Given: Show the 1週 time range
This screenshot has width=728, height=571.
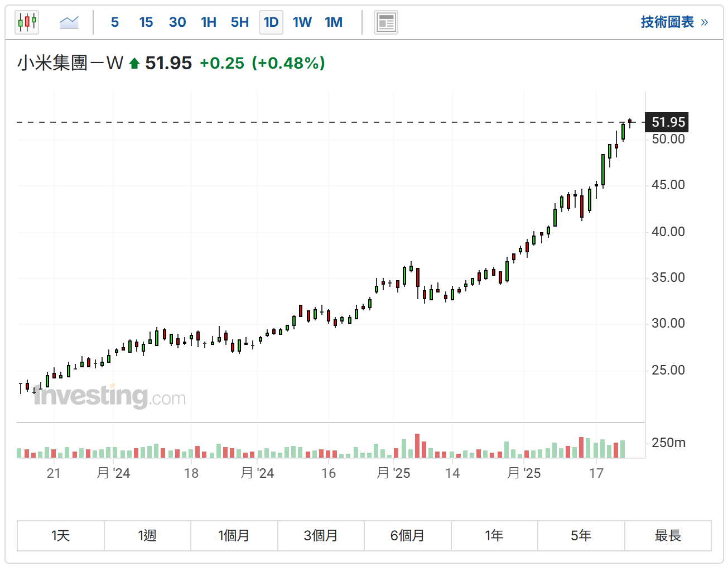Looking at the screenshot, I should pos(147,536).
